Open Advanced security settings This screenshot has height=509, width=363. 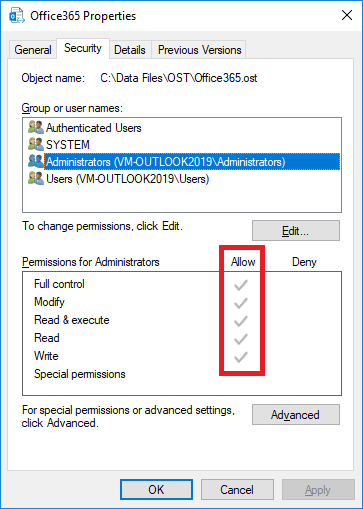(296, 415)
